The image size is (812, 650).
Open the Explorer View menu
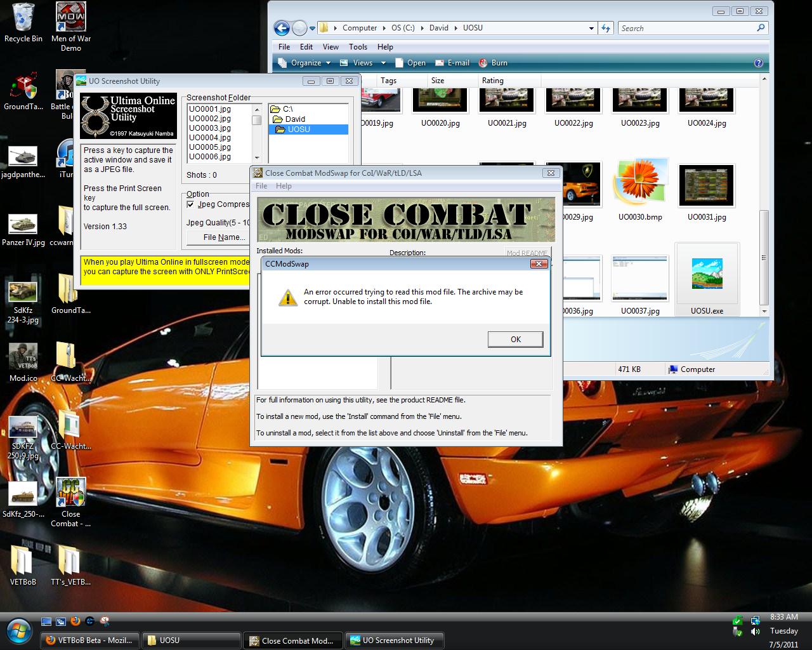pos(331,46)
